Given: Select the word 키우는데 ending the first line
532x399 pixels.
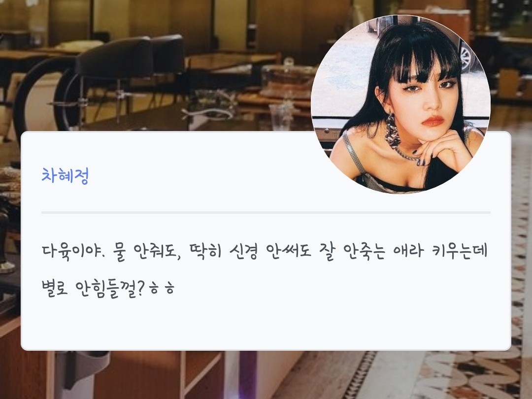Looking at the screenshot, I should click(461, 251).
